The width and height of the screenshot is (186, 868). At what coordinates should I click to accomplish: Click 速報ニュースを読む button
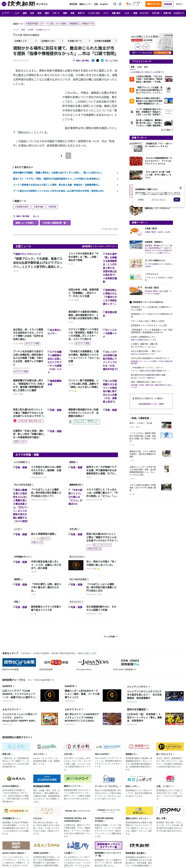pyautogui.click(x=25, y=223)
